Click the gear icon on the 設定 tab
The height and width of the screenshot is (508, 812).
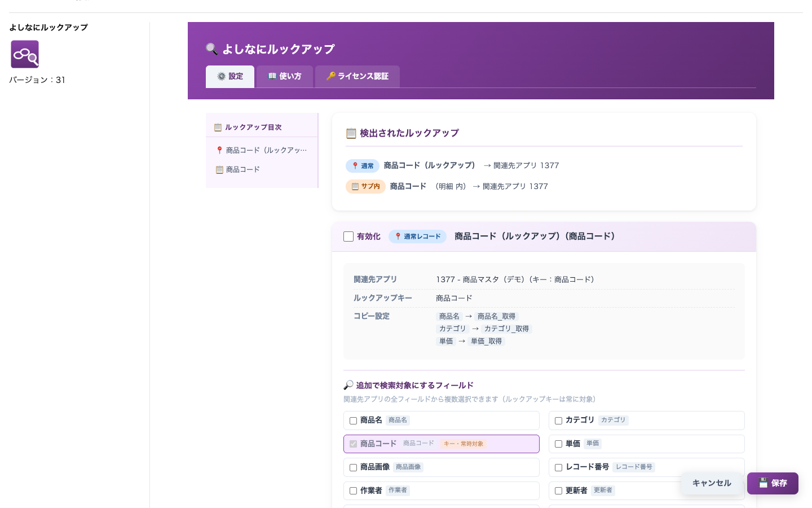222,76
